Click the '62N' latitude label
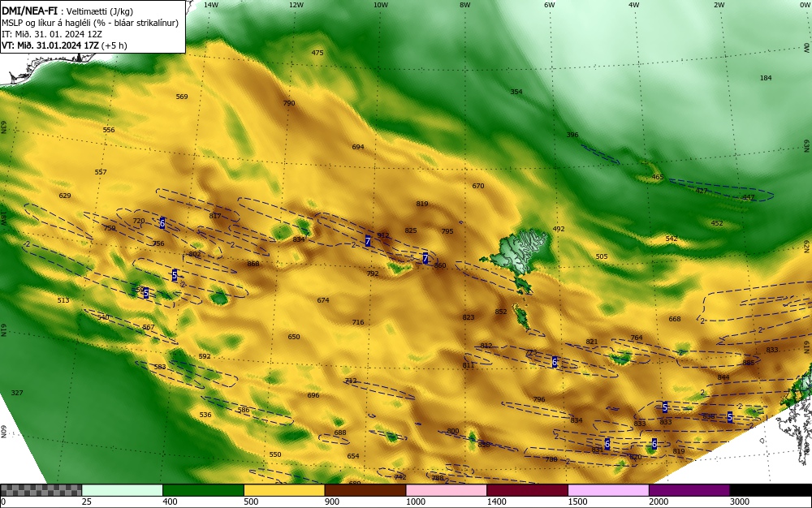The height and width of the screenshot is (508, 812). click(806, 248)
